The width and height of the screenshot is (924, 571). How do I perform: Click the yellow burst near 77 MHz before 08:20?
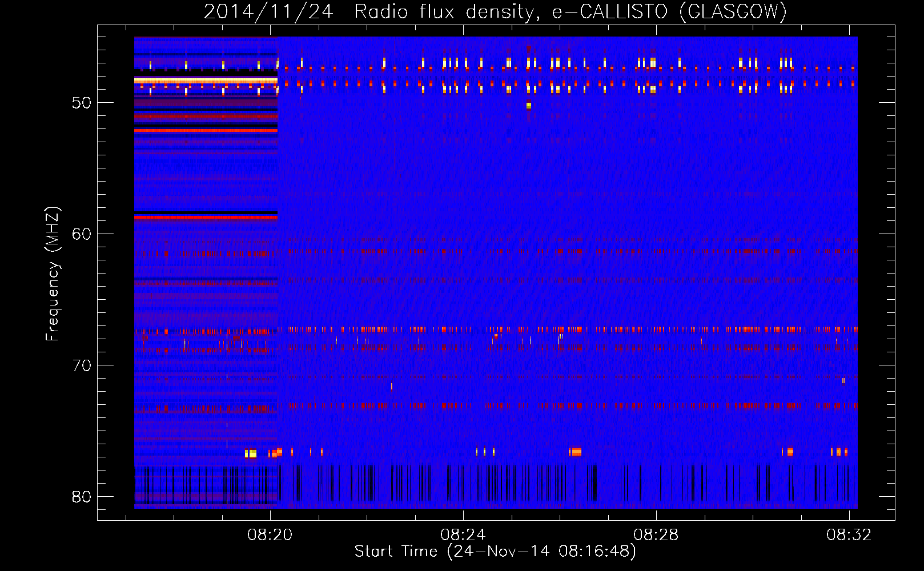[x=251, y=453]
